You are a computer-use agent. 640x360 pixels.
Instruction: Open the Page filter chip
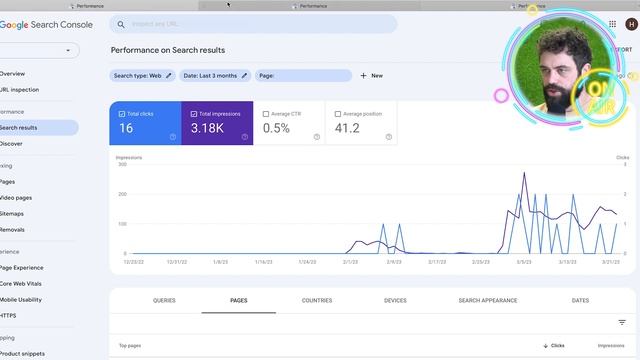click(x=303, y=76)
